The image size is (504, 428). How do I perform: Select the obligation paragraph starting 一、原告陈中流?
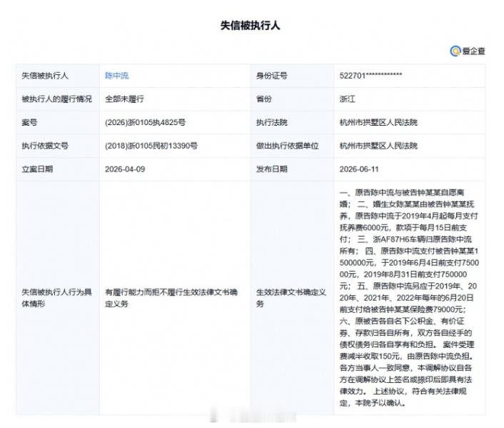pyautogui.click(x=409, y=298)
